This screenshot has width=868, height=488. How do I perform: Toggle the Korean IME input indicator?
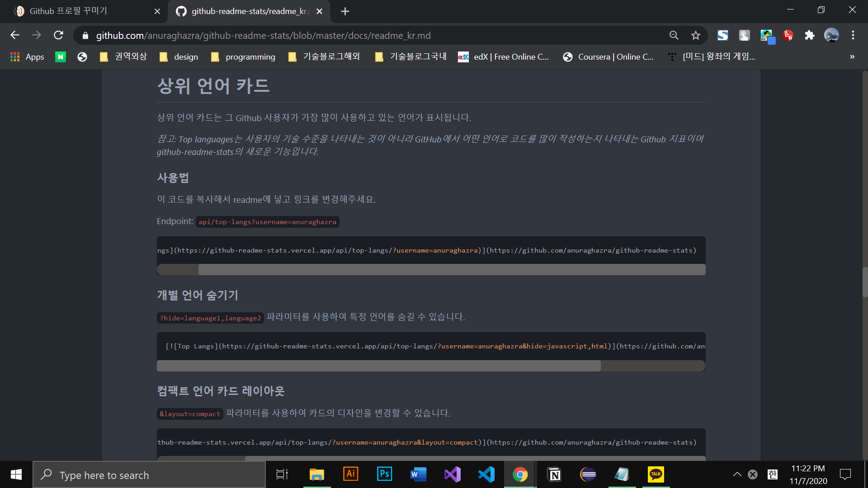773,474
